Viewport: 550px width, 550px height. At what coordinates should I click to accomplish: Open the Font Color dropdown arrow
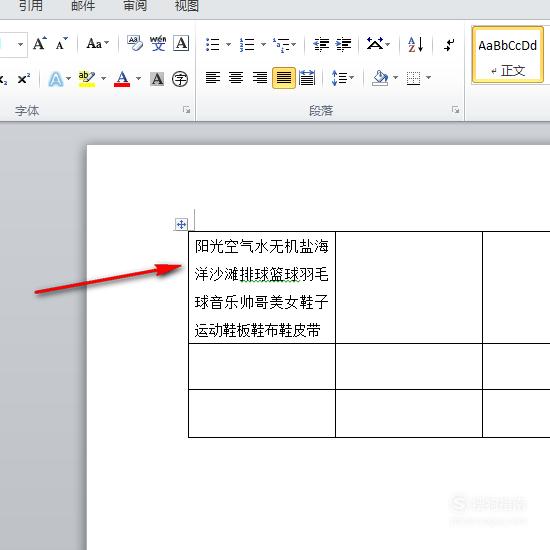pyautogui.click(x=138, y=78)
